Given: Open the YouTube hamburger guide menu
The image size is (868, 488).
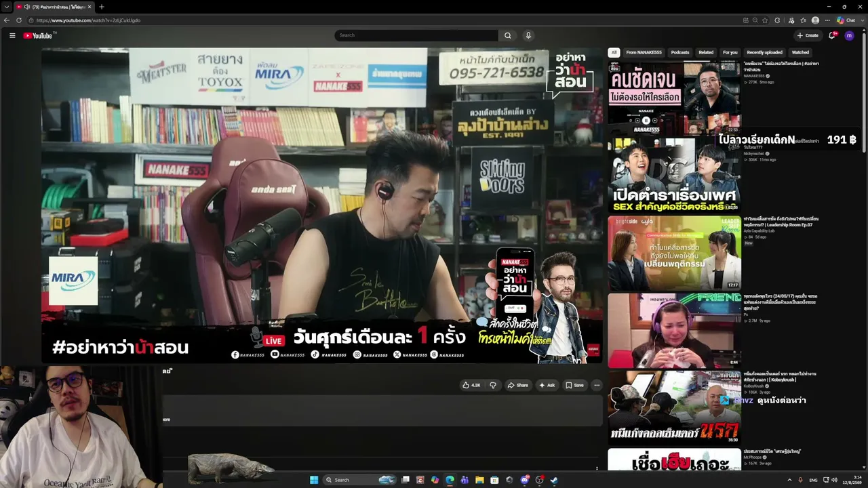Looking at the screenshot, I should 12,35.
